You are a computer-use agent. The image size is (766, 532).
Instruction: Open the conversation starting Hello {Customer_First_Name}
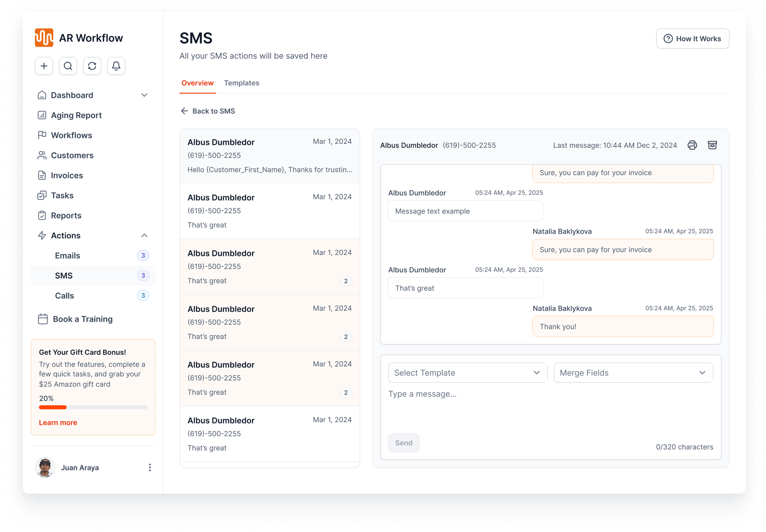click(270, 156)
